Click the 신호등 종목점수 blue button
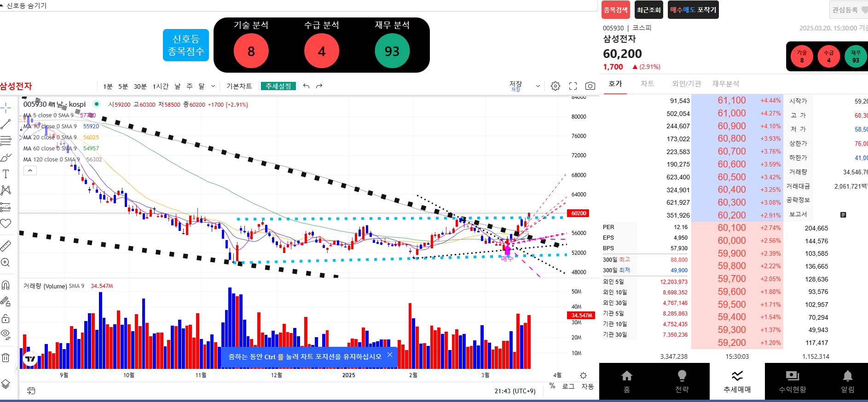The image size is (868, 402). click(186, 45)
